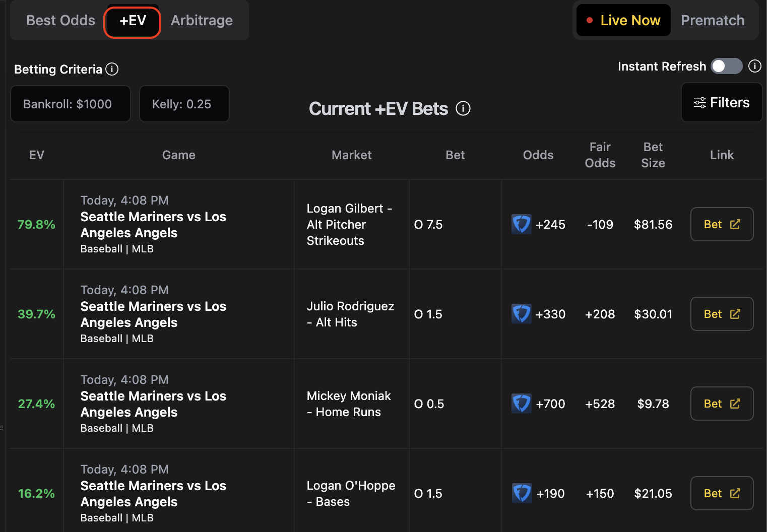Click the +700 odds value

(x=550, y=404)
